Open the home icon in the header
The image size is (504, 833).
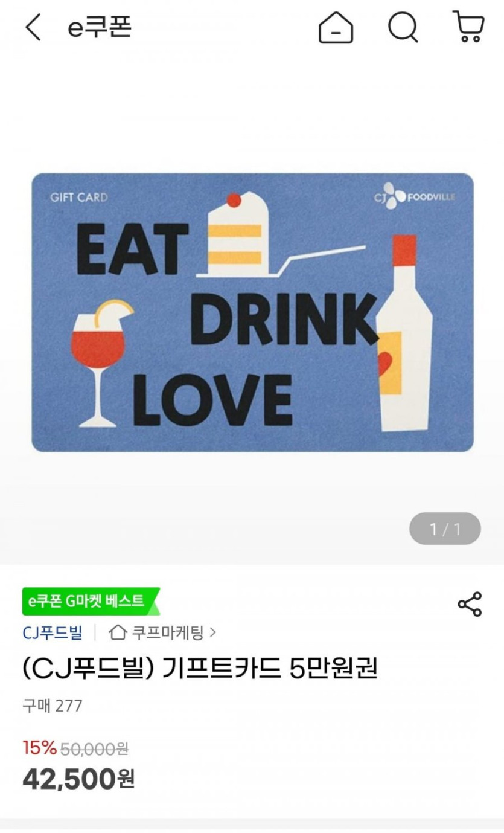pyautogui.click(x=336, y=28)
